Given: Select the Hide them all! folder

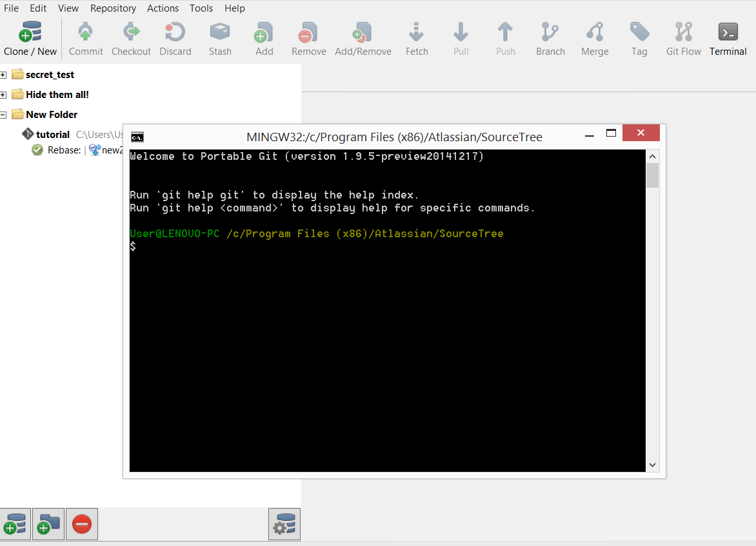Looking at the screenshot, I should (57, 95).
